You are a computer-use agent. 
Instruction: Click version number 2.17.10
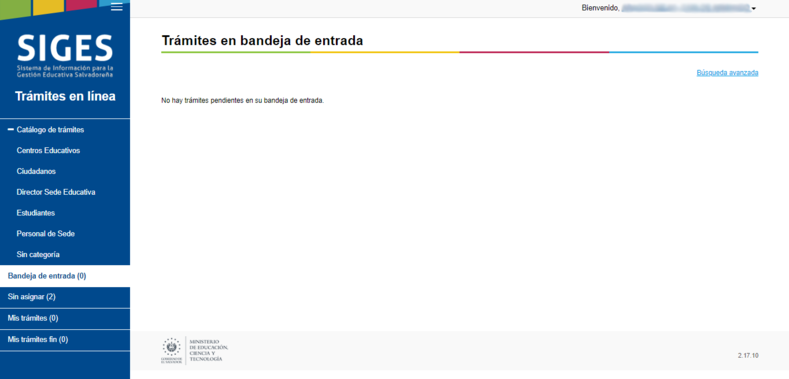pos(748,356)
